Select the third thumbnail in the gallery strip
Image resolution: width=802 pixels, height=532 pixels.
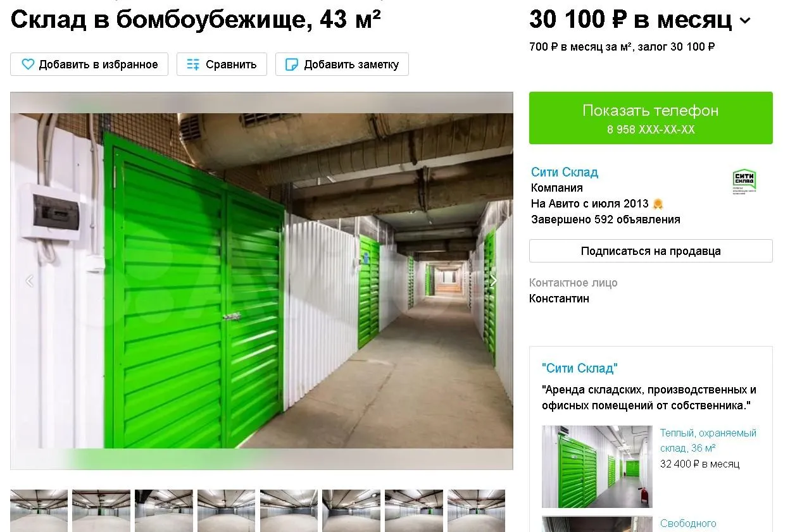[x=164, y=510]
